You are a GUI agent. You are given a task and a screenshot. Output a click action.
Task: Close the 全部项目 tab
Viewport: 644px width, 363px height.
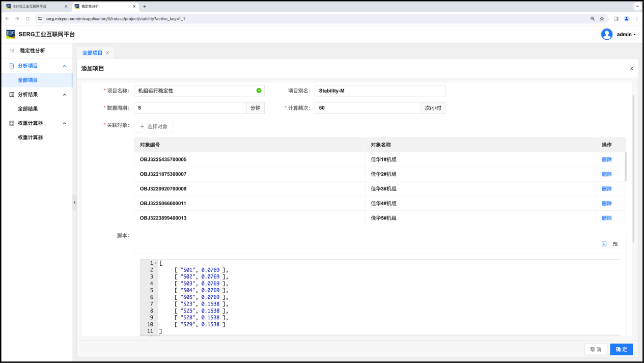pos(107,53)
